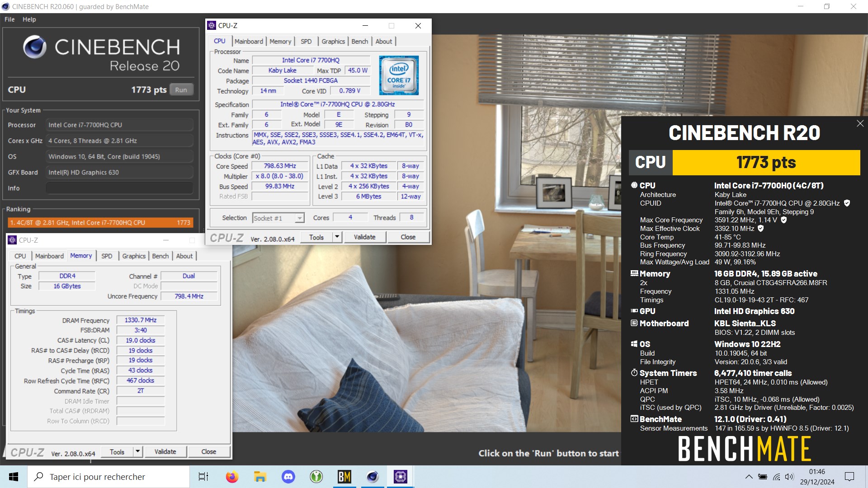
Task: Click CPU-Z title bar icon in CPU window
Action: tap(212, 25)
